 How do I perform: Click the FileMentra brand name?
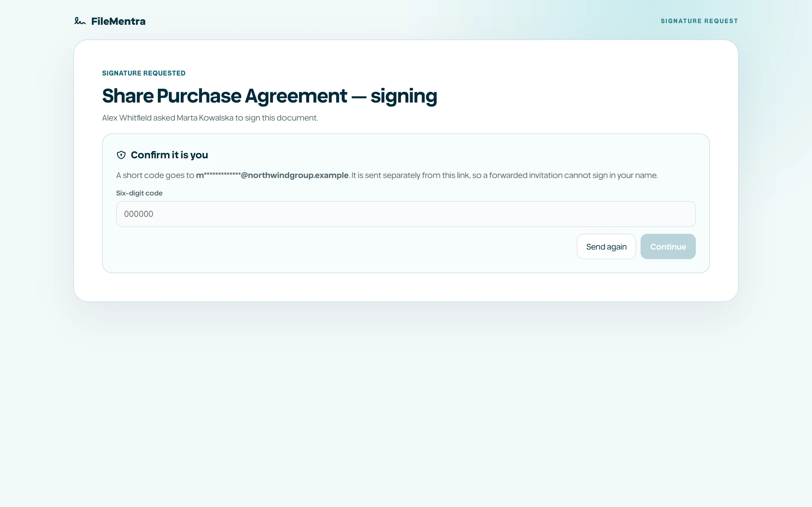(x=118, y=21)
